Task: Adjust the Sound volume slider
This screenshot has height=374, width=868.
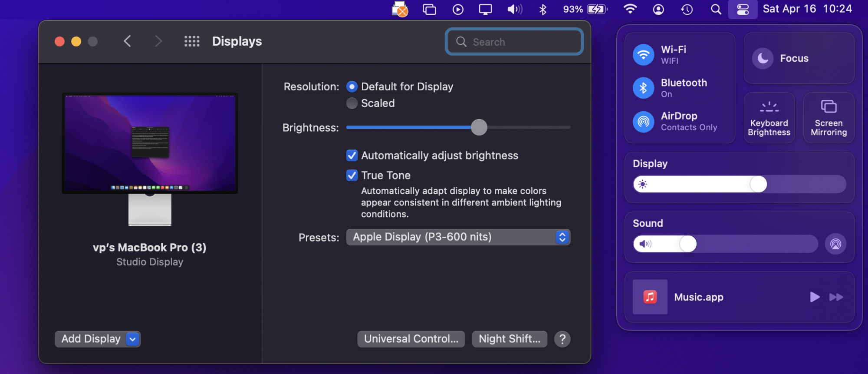Action: click(x=725, y=244)
